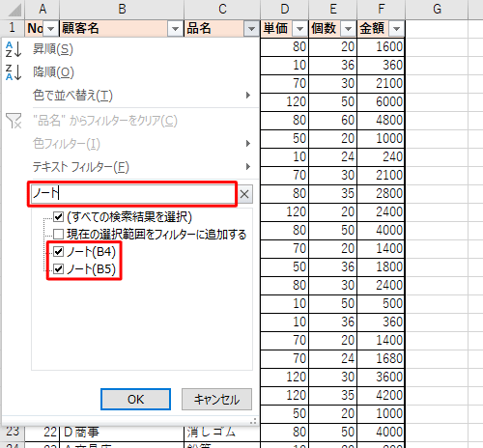Click the ascending sort A-Z icon

pyautogui.click(x=14, y=49)
